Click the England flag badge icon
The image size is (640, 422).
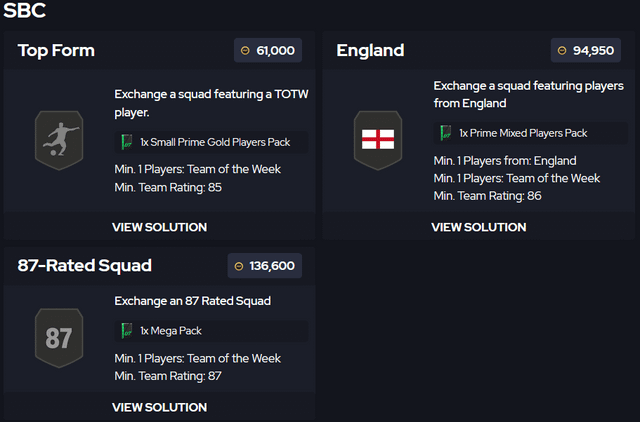pos(377,140)
